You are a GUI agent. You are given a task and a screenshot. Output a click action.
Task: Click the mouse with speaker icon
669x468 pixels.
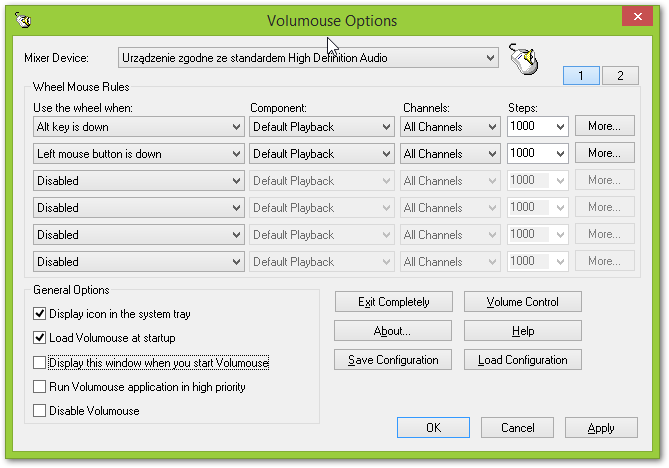pos(524,59)
